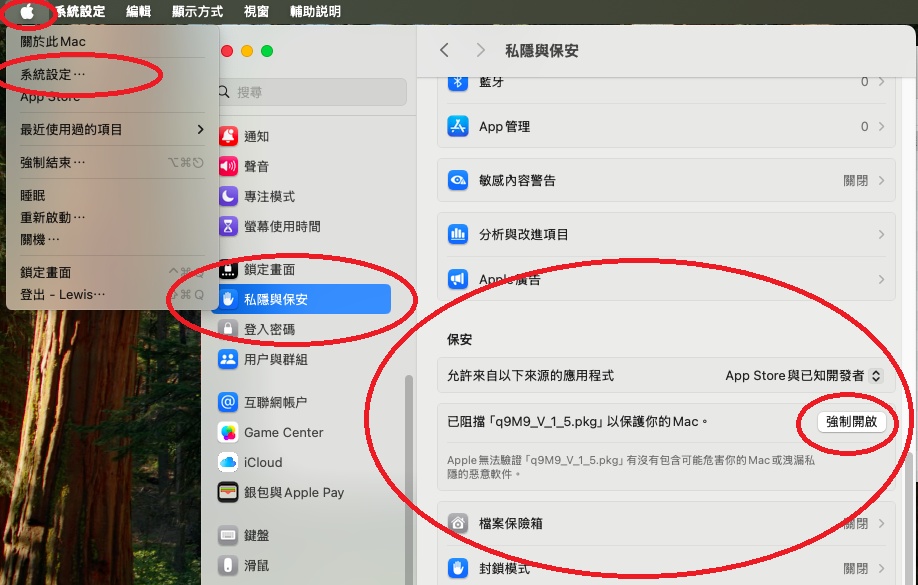Click the sidebar vertical scrollbar
Image resolution: width=918 pixels, height=585 pixels.
click(409, 479)
